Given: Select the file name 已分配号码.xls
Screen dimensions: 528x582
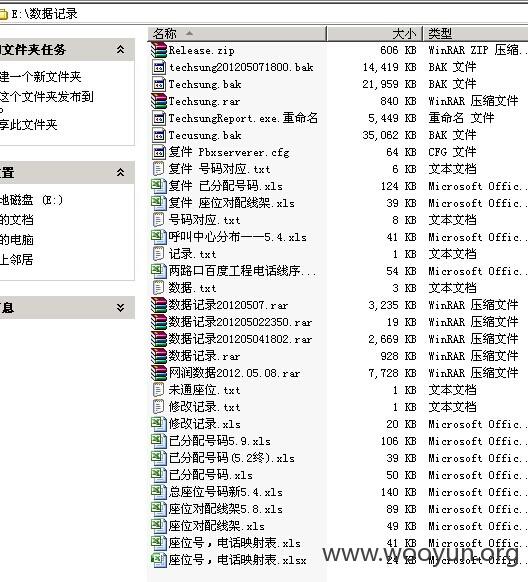Looking at the screenshot, I should pyautogui.click(x=210, y=475).
